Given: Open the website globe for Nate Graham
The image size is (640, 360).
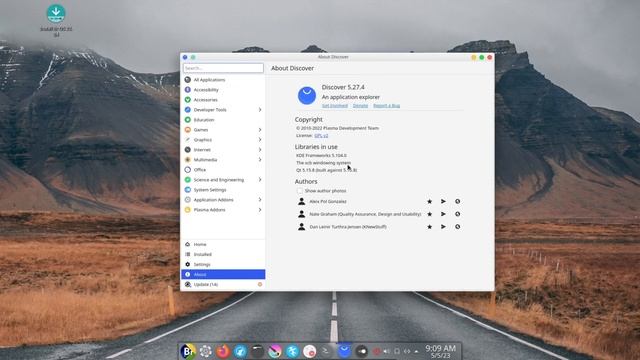Looking at the screenshot, I should (x=458, y=214).
